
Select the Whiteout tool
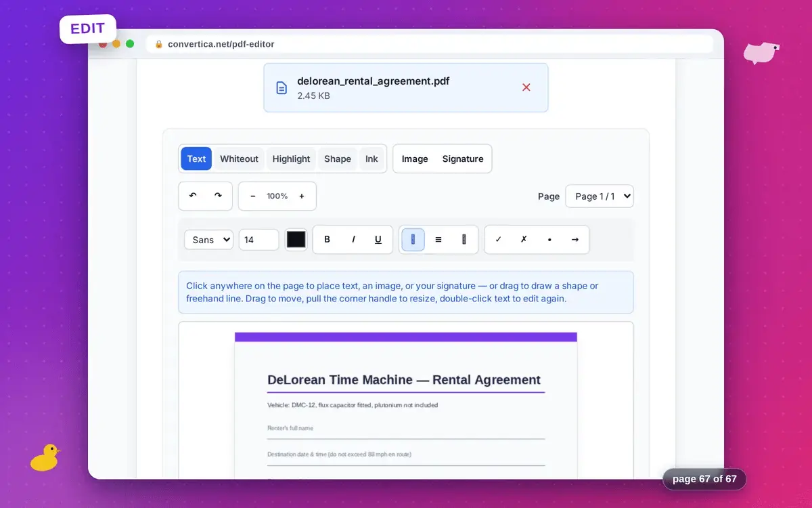239,158
